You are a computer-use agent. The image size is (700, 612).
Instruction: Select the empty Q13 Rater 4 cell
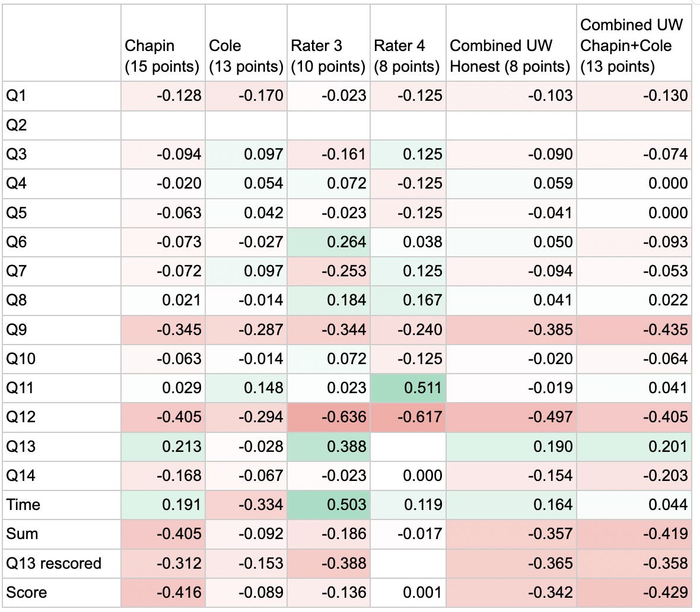408,447
